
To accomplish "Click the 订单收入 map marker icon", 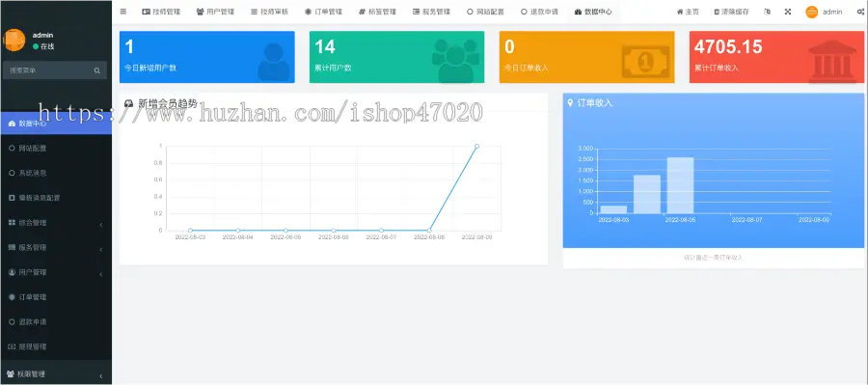I will (571, 103).
